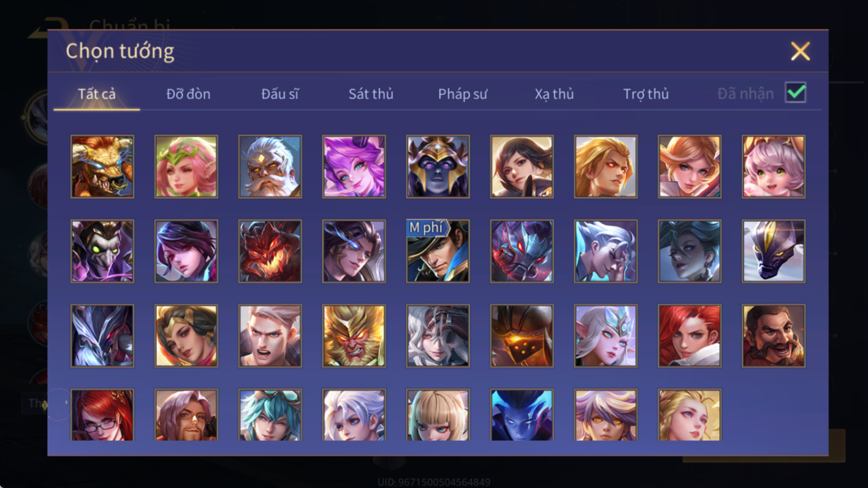The width and height of the screenshot is (868, 488).
Task: Pick the crystal-crowned elf hero portrait
Action: click(x=605, y=336)
